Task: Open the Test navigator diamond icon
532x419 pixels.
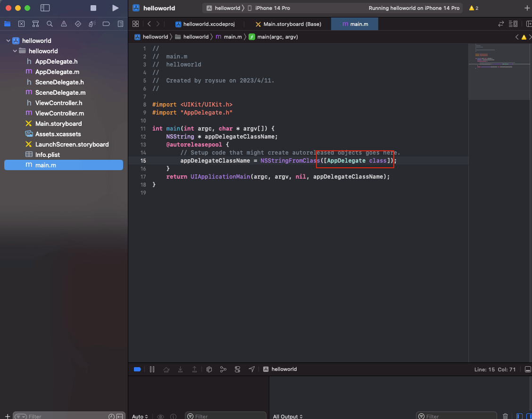Action: click(x=78, y=24)
